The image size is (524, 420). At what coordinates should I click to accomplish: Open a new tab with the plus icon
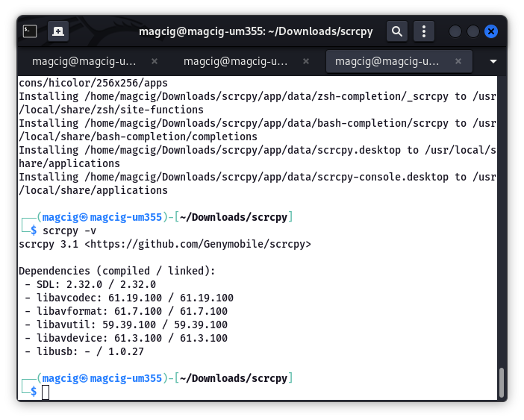(58, 31)
